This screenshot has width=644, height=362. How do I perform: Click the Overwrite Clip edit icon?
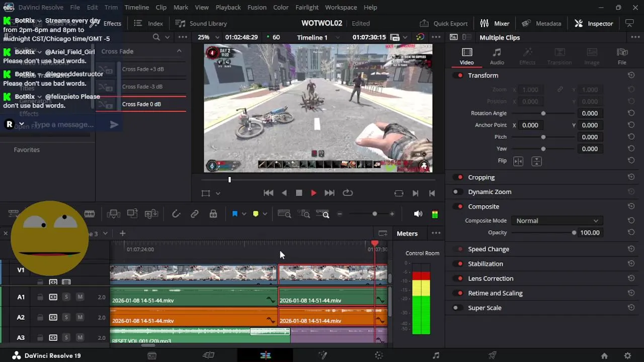click(x=132, y=214)
